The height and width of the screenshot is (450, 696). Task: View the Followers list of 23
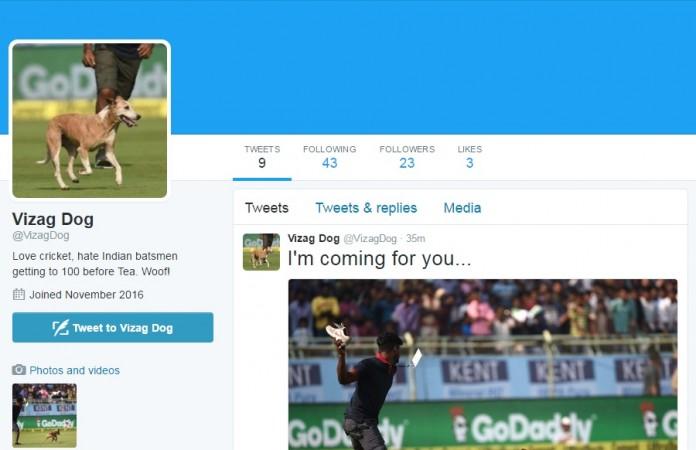[x=407, y=157]
